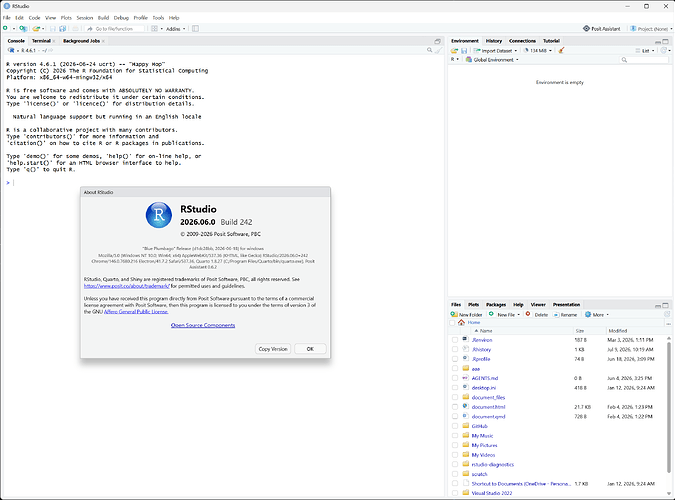
Task: Check the box next to .Renviron
Action: click(455, 340)
